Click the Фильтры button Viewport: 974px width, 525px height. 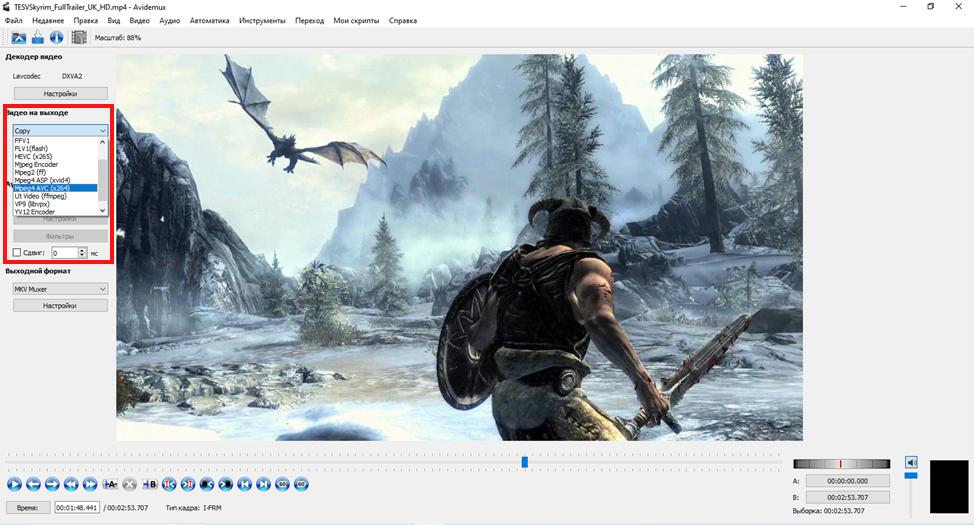tap(60, 236)
